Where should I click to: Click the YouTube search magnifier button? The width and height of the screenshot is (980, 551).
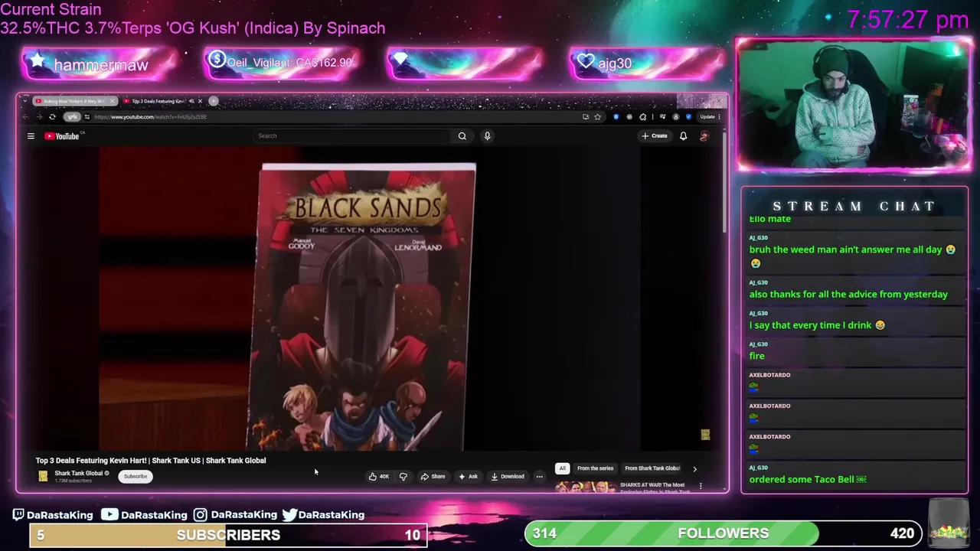(462, 136)
